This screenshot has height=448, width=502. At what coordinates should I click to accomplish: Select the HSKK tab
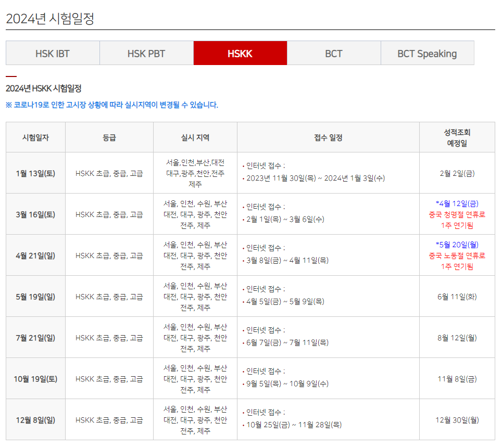click(x=240, y=53)
